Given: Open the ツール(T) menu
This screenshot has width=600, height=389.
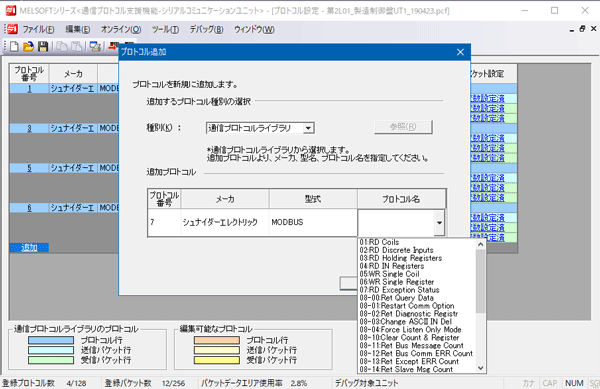Looking at the screenshot, I should [165, 29].
